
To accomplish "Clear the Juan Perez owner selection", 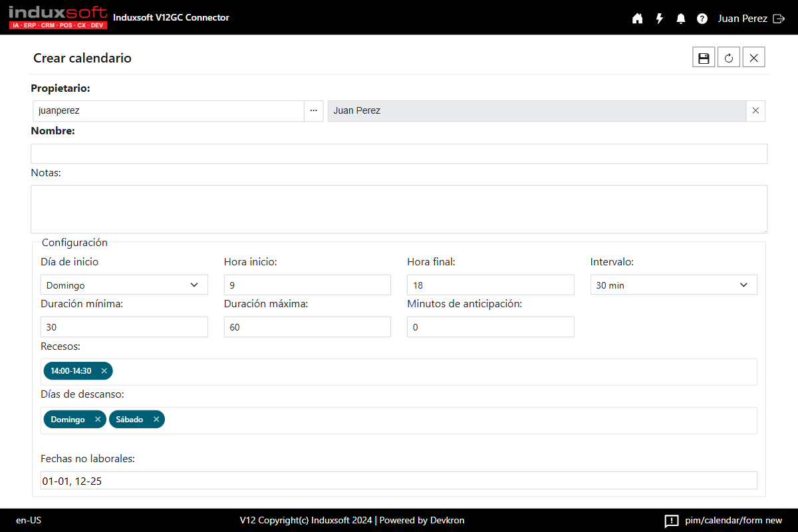I will point(755,111).
